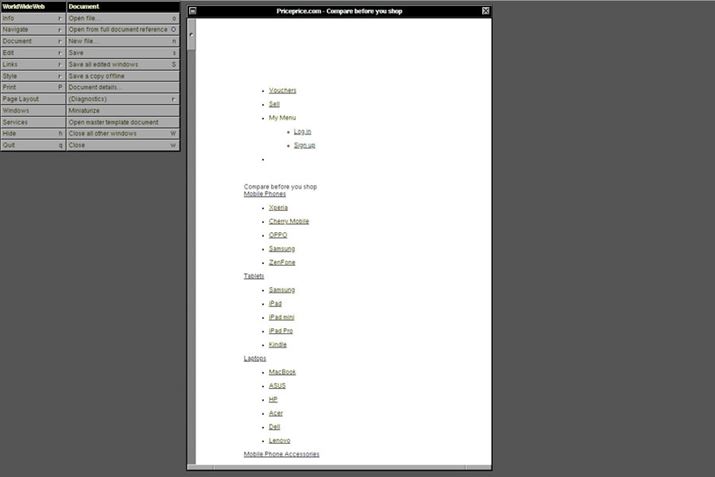Image resolution: width=715 pixels, height=477 pixels.
Task: Select Open master template document
Action: 123,122
